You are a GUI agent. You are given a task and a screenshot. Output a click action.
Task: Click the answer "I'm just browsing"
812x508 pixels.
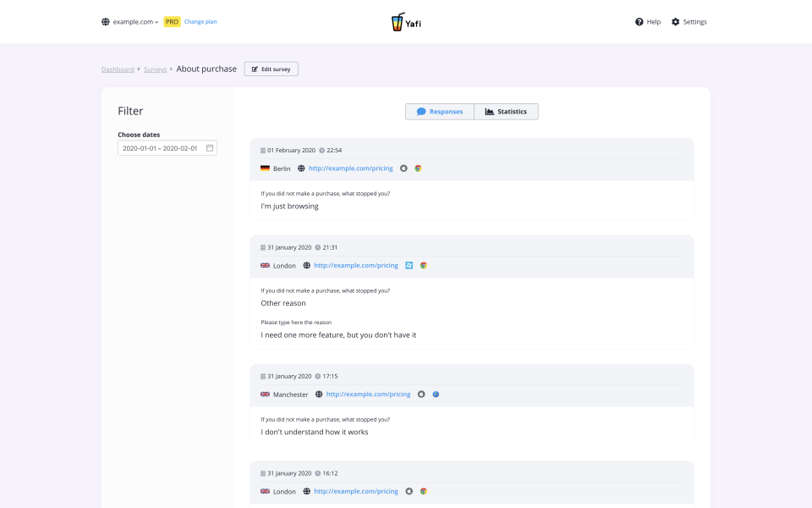289,207
